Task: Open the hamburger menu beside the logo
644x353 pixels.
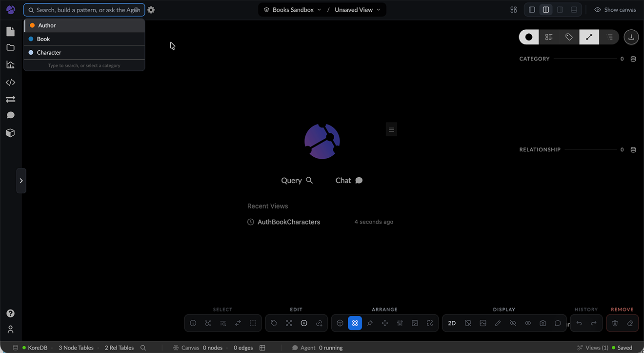Action: (391, 129)
